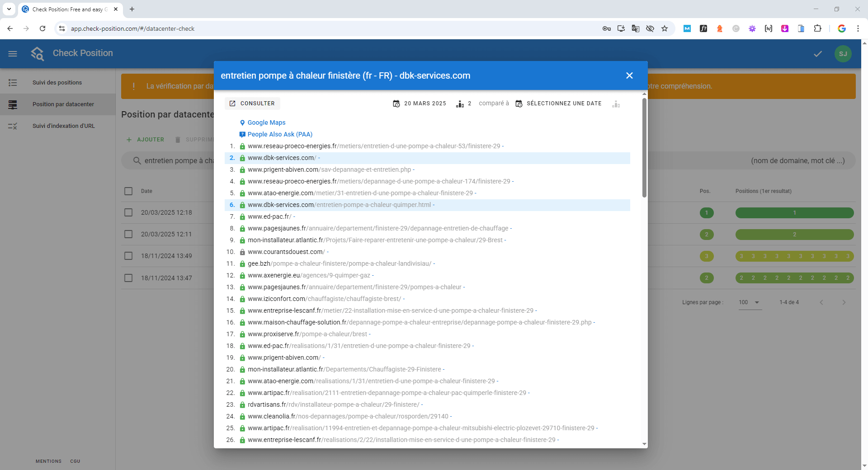Open result 10 www.courantsdouest.com/
Image resolution: width=868 pixels, height=470 pixels.
tap(286, 252)
